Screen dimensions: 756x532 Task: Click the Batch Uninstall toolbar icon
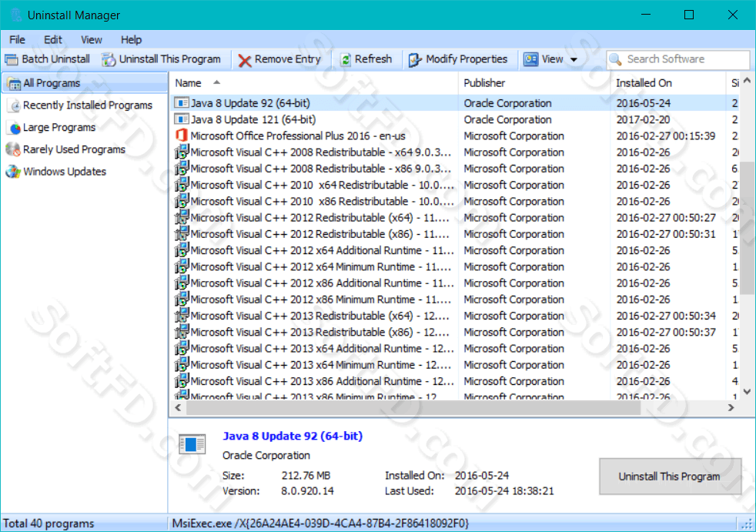pos(11,59)
